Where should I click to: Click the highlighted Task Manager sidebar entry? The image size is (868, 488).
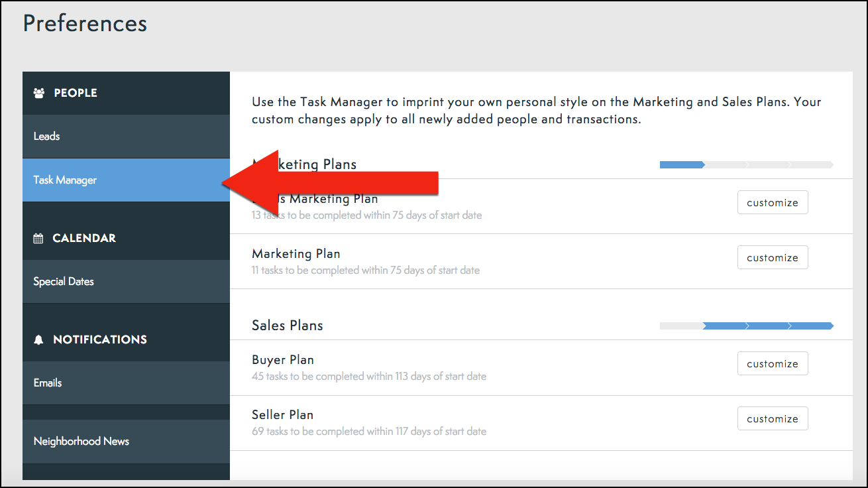(x=64, y=180)
